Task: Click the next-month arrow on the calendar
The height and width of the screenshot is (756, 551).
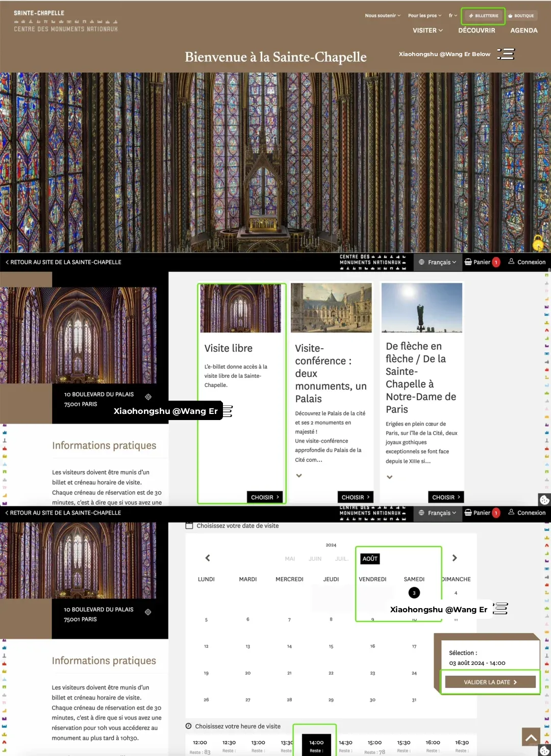Action: (x=454, y=558)
